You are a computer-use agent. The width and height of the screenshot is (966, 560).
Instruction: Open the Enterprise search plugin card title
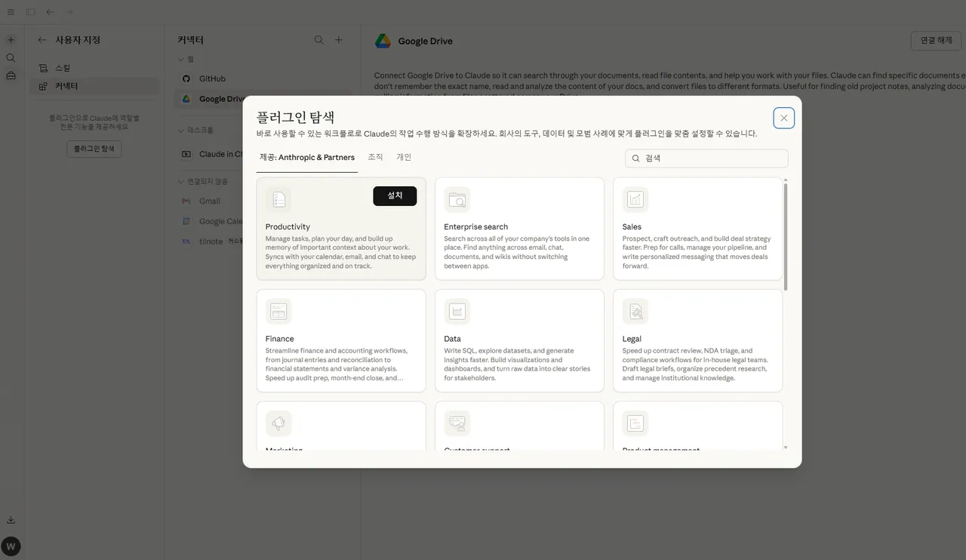pos(475,226)
